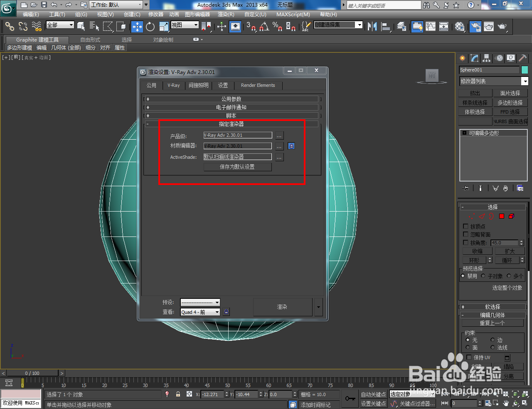
Task: Open the 查看 Quad 4 dropdown
Action: point(200,312)
